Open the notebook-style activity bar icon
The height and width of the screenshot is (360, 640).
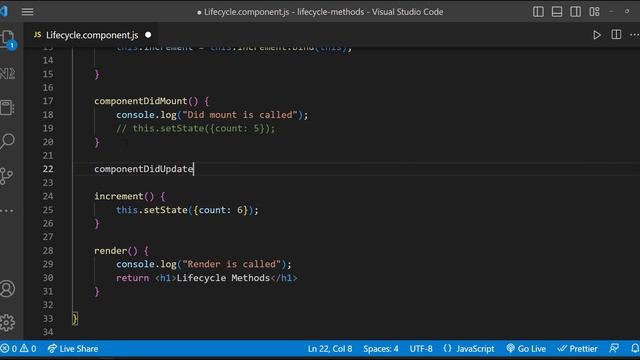coord(7,107)
